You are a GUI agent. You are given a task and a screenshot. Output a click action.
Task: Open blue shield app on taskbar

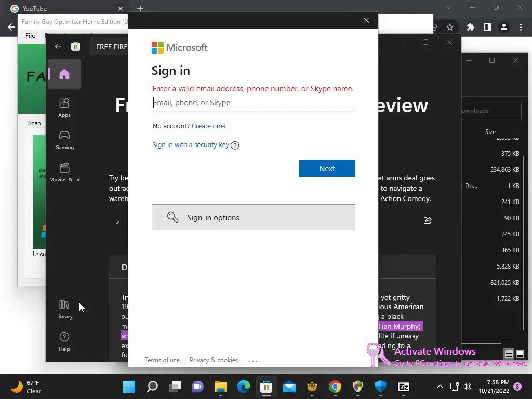point(381,387)
